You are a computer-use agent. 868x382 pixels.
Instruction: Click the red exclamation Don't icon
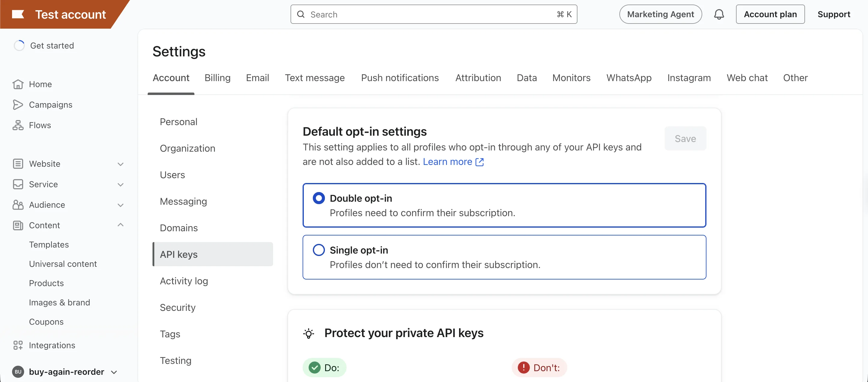523,368
